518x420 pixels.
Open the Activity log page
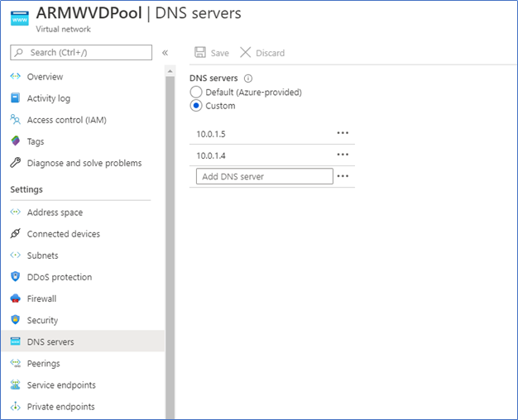[x=49, y=98]
